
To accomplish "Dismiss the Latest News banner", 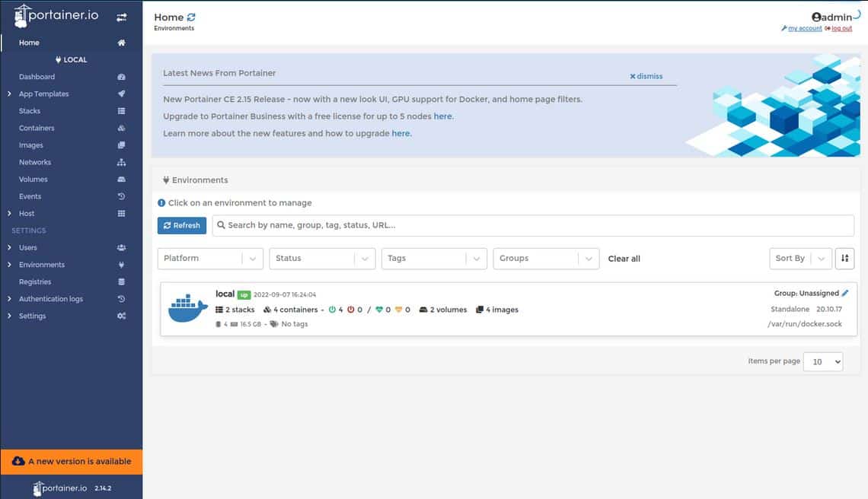I will (x=646, y=76).
